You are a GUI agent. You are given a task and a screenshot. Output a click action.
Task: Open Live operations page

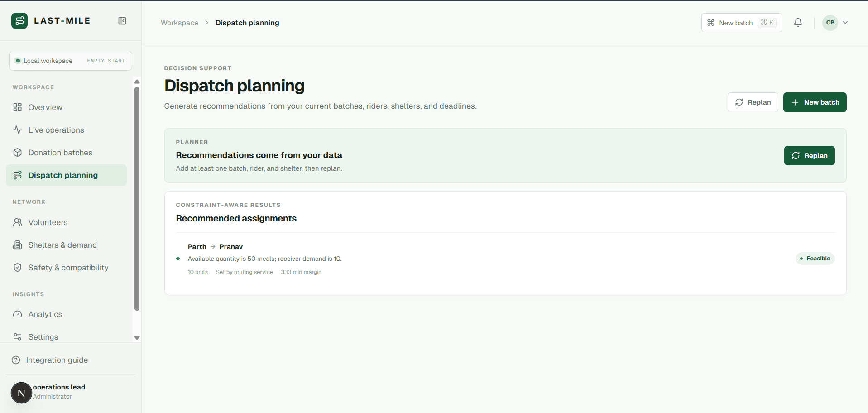[x=66, y=130]
